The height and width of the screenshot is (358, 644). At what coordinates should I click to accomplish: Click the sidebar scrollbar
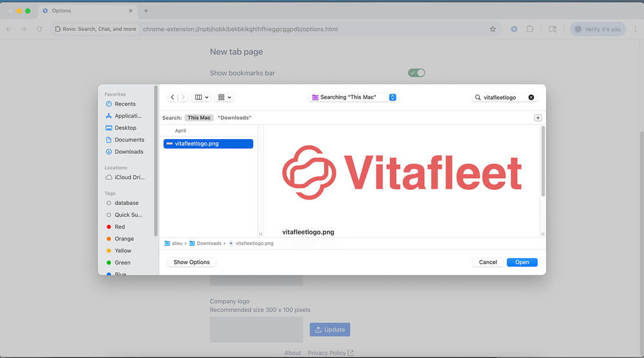pyautogui.click(x=155, y=161)
